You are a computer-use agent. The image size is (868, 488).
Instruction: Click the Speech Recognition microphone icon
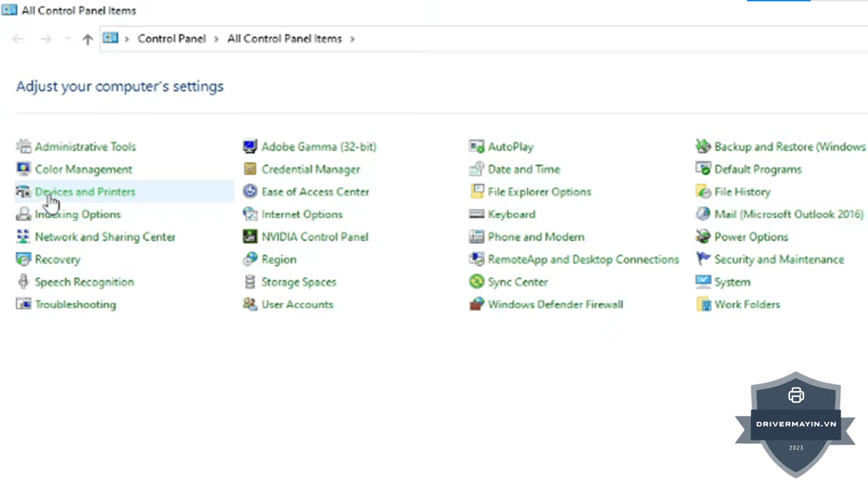click(x=24, y=282)
